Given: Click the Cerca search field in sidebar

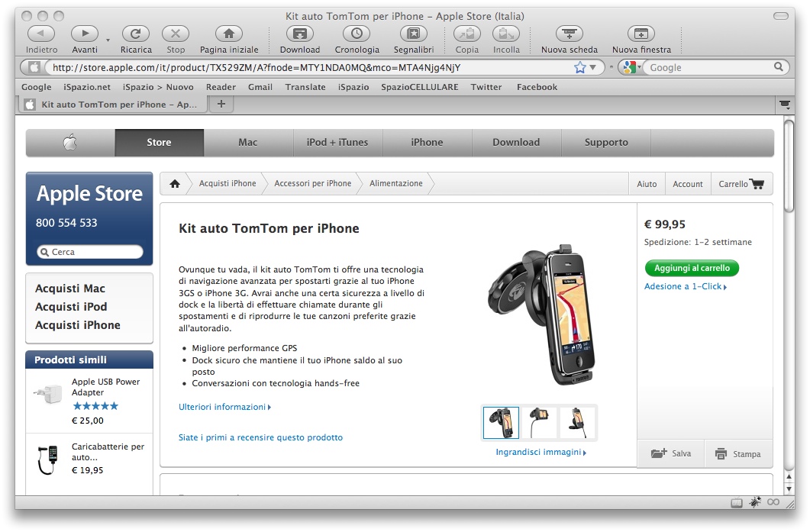Looking at the screenshot, I should click(90, 252).
